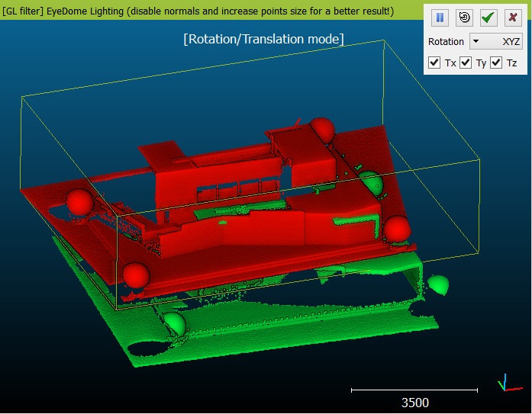Click the Rotation/Translation mode label
The width and height of the screenshot is (532, 414).
[263, 39]
